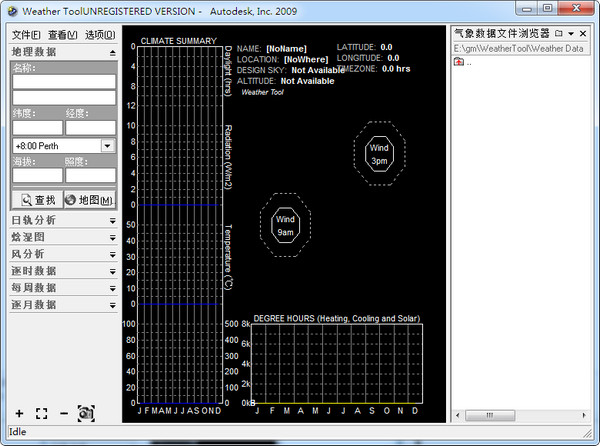The width and height of the screenshot is (600, 446).
Task: Click the camera snapshot icon
Action: [x=86, y=413]
